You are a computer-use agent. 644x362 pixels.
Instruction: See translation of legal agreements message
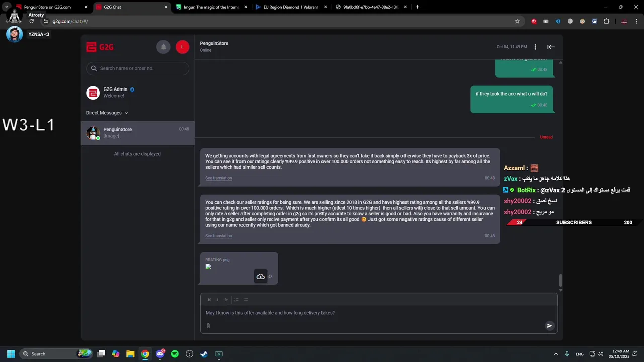[x=218, y=178]
